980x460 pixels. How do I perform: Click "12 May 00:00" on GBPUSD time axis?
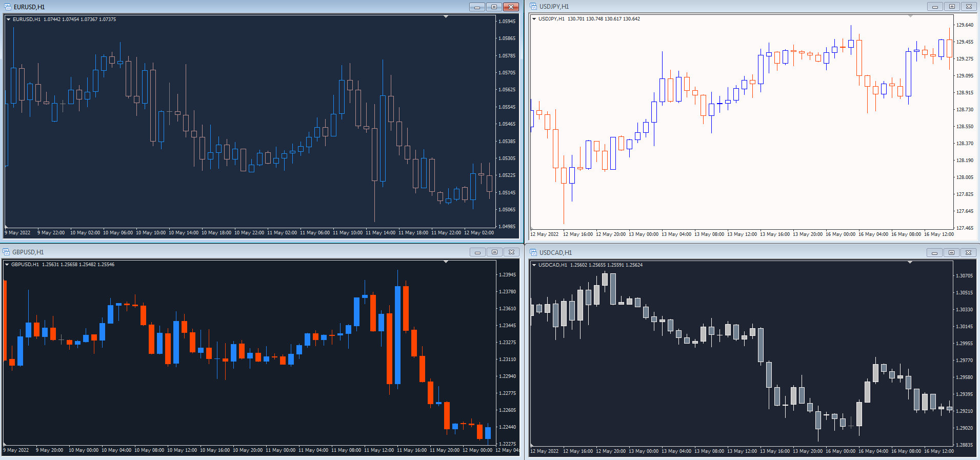point(477,450)
